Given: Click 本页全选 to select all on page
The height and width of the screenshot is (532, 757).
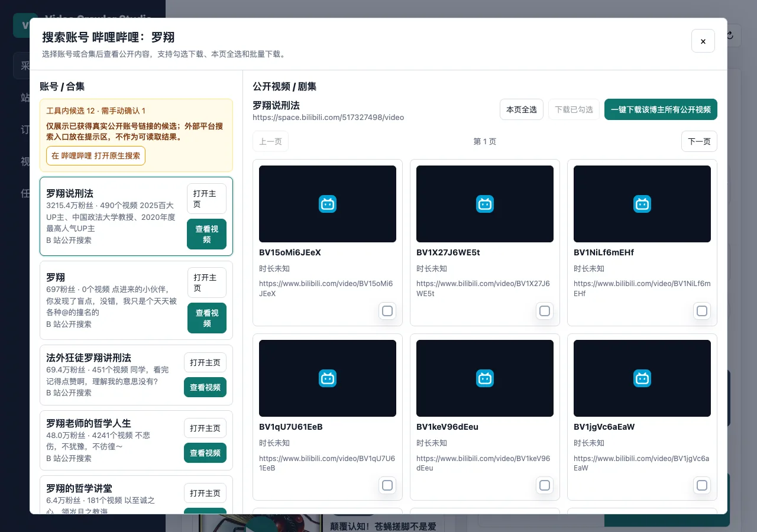Looking at the screenshot, I should [522, 109].
